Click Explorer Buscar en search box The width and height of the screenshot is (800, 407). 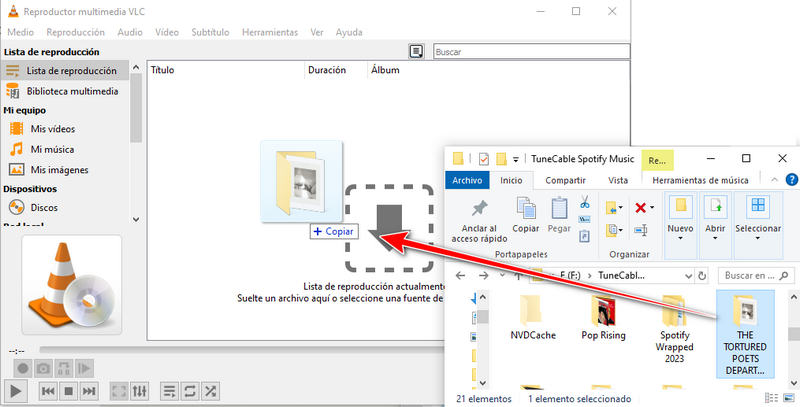click(x=756, y=276)
